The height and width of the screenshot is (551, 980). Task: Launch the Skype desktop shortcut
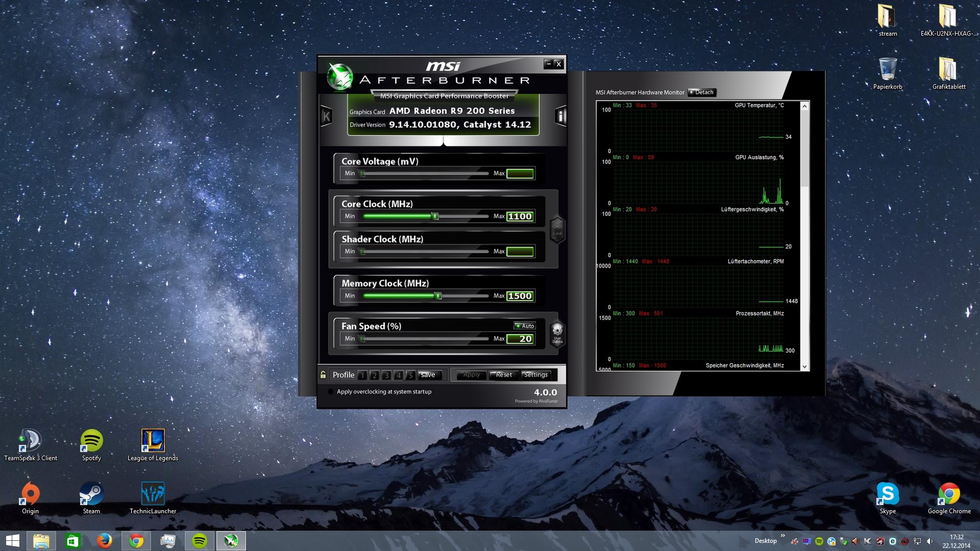tap(888, 498)
